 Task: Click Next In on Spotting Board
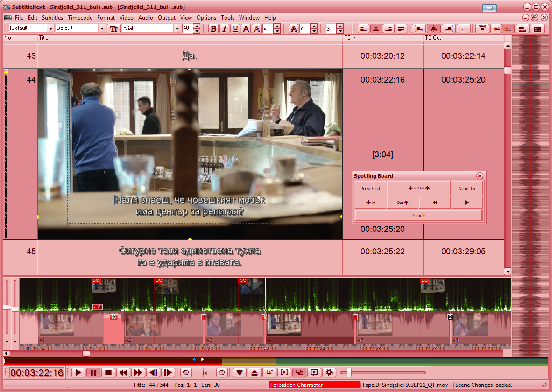(467, 188)
